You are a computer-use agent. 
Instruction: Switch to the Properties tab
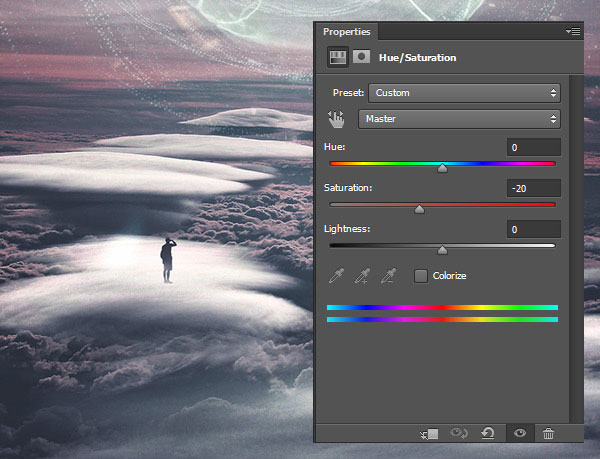click(346, 32)
